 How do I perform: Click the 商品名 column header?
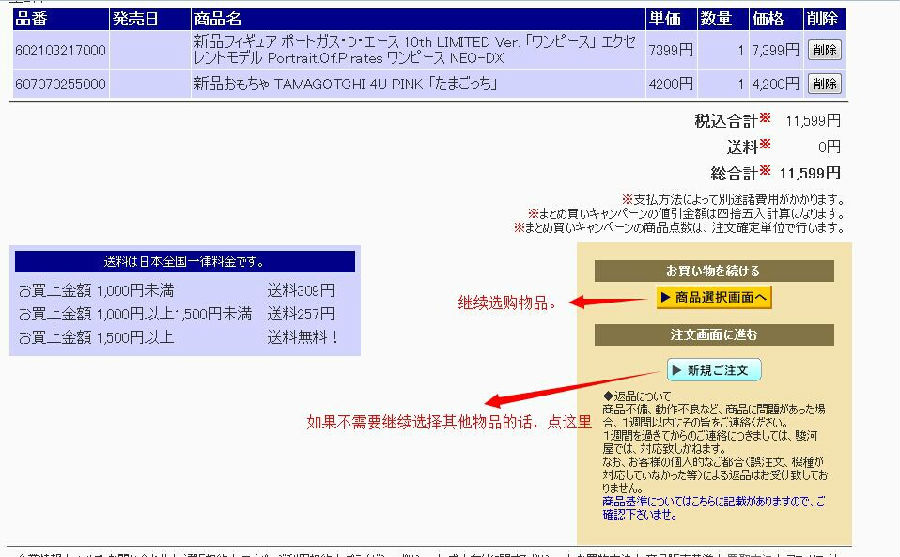218,18
